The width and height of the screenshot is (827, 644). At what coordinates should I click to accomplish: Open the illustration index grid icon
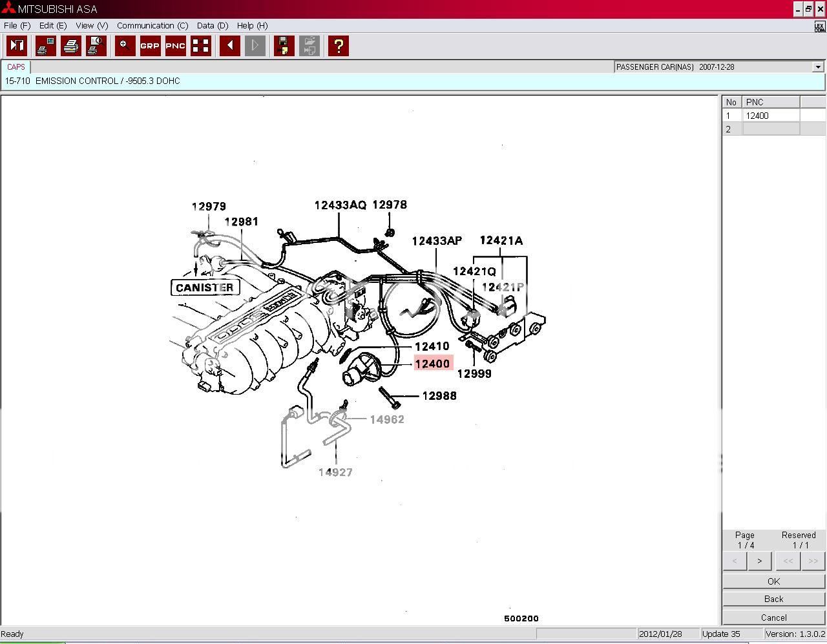click(x=201, y=45)
